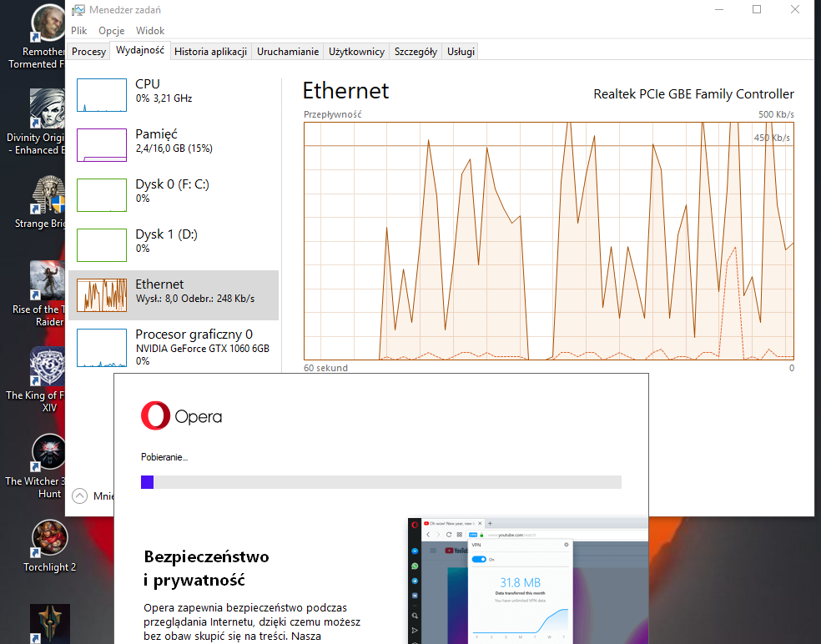Click the 'Procesor graficzny 0' label
Image resolution: width=821 pixels, height=644 pixels.
pyautogui.click(x=194, y=334)
